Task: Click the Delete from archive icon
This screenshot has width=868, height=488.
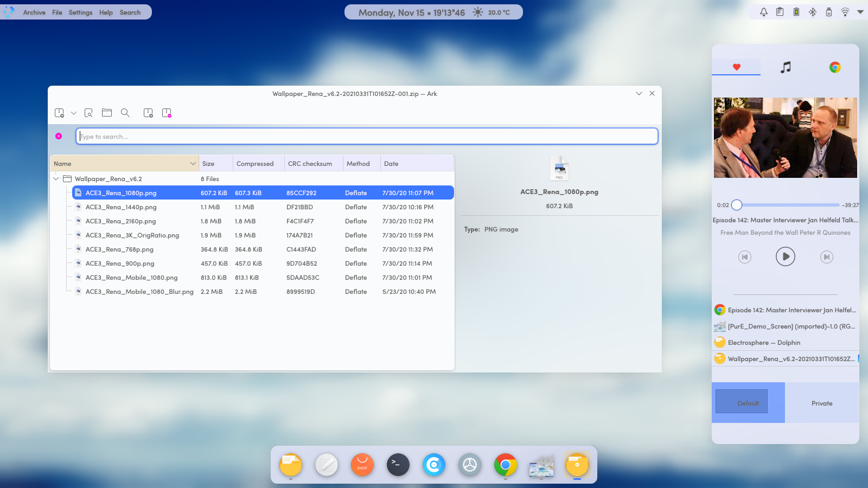Action: coord(167,113)
